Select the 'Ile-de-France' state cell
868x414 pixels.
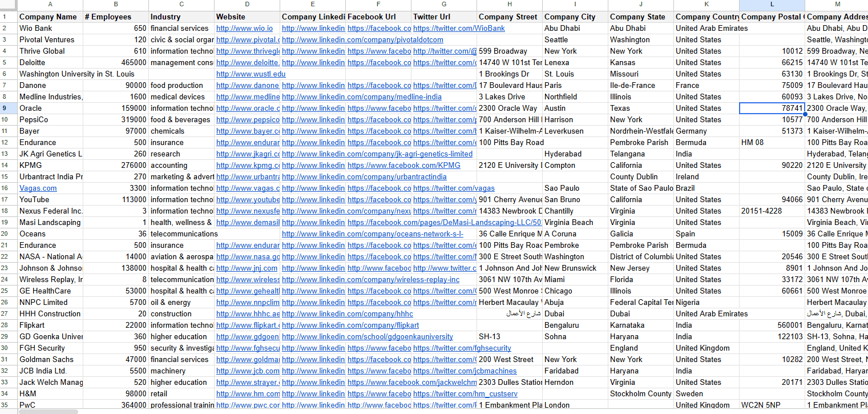click(641, 85)
